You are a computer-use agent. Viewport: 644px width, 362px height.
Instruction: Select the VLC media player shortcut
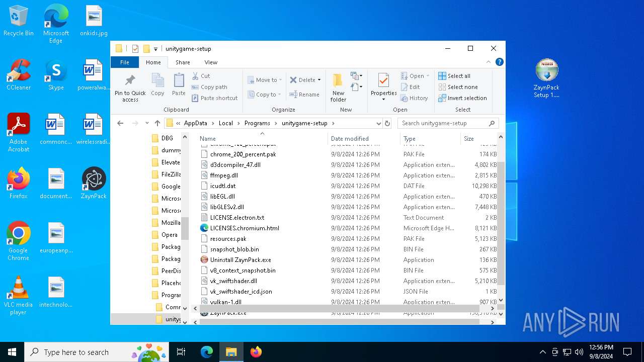[x=19, y=296]
